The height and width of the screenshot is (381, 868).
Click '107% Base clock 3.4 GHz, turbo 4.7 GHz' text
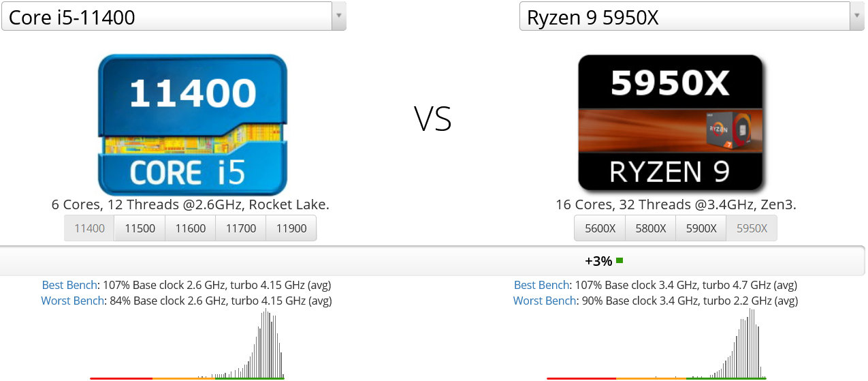tap(671, 285)
